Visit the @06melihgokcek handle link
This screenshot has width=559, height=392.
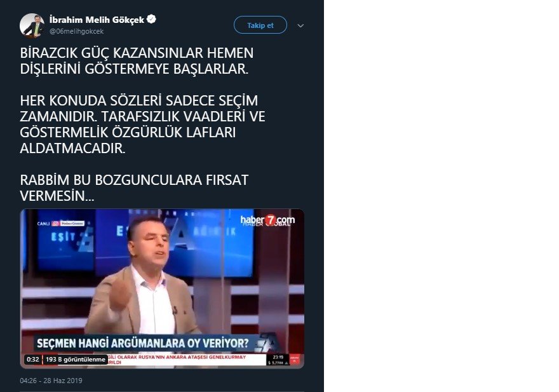77,31
